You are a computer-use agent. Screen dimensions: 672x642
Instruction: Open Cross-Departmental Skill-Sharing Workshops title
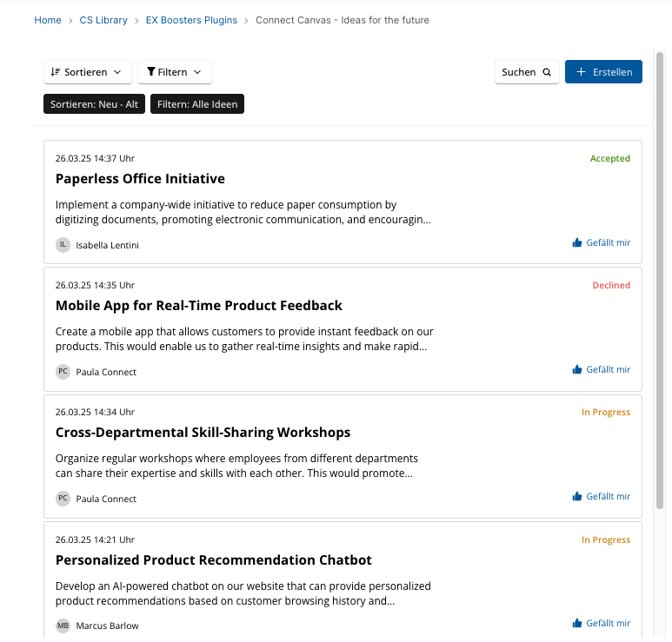(203, 433)
